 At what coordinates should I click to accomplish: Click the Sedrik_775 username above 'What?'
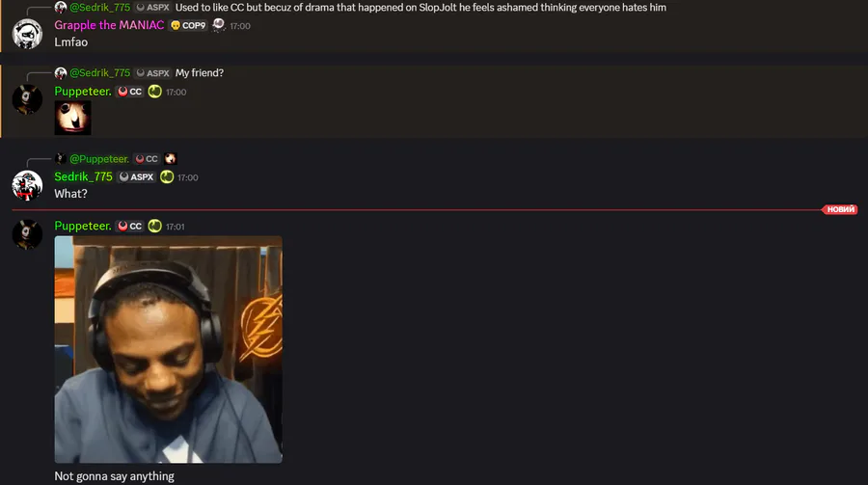click(x=83, y=177)
